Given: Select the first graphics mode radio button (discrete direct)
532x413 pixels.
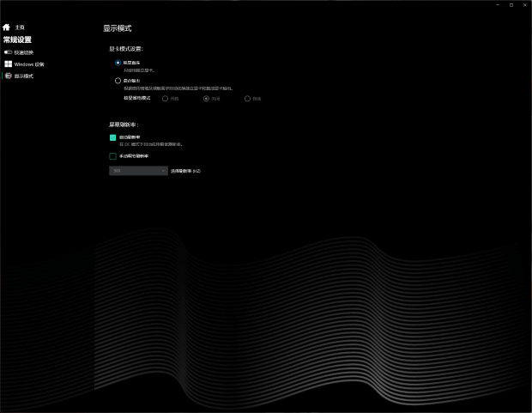Looking at the screenshot, I should [118, 63].
